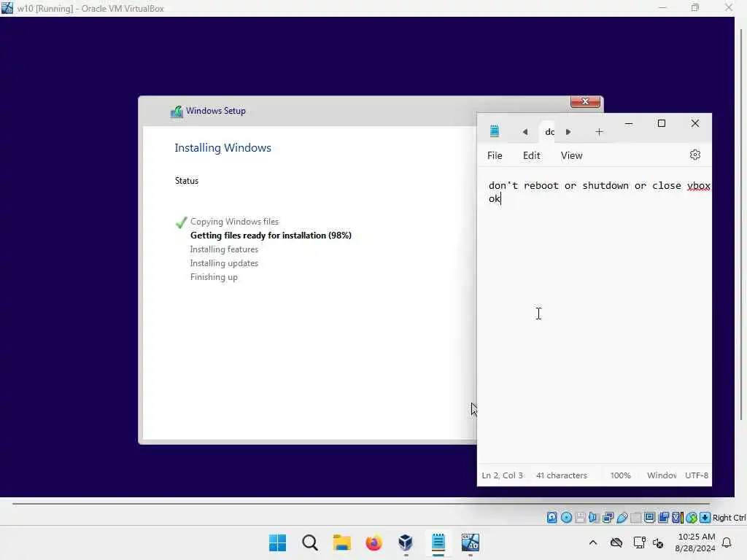Click the line ending indicator in Notepad status bar
This screenshot has width=747, height=560.
[x=662, y=475]
